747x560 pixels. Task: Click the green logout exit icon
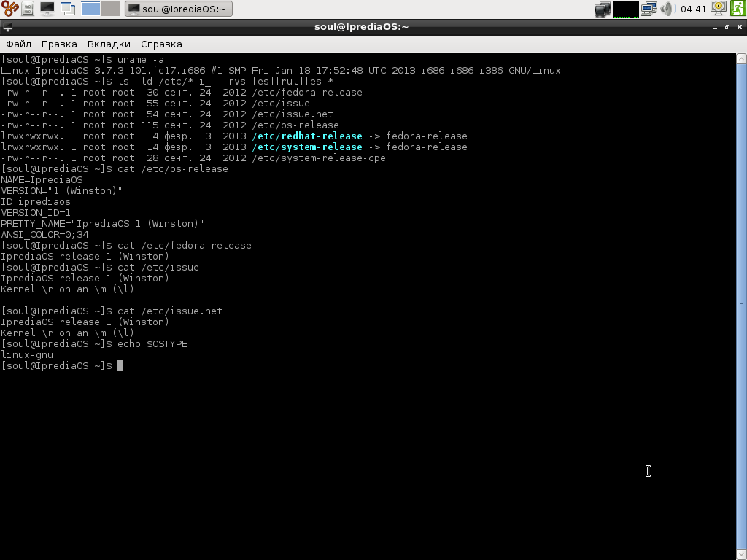coord(738,9)
